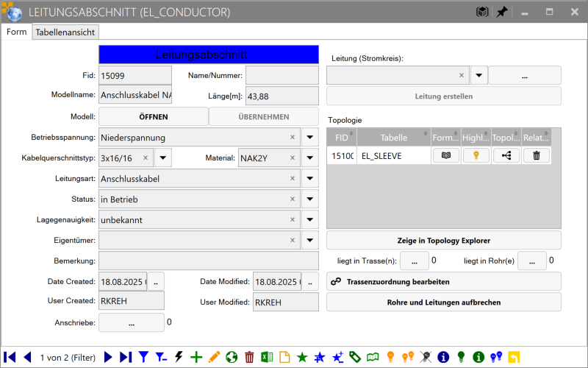The height and width of the screenshot is (368, 588).
Task: Click the pin icon in title bar
Action: tap(501, 12)
